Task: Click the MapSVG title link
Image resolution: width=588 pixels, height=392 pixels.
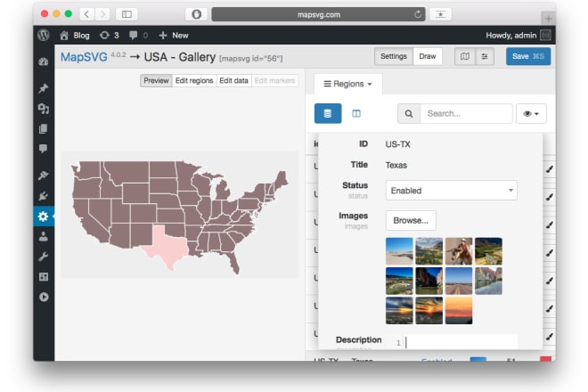Action: pyautogui.click(x=84, y=57)
